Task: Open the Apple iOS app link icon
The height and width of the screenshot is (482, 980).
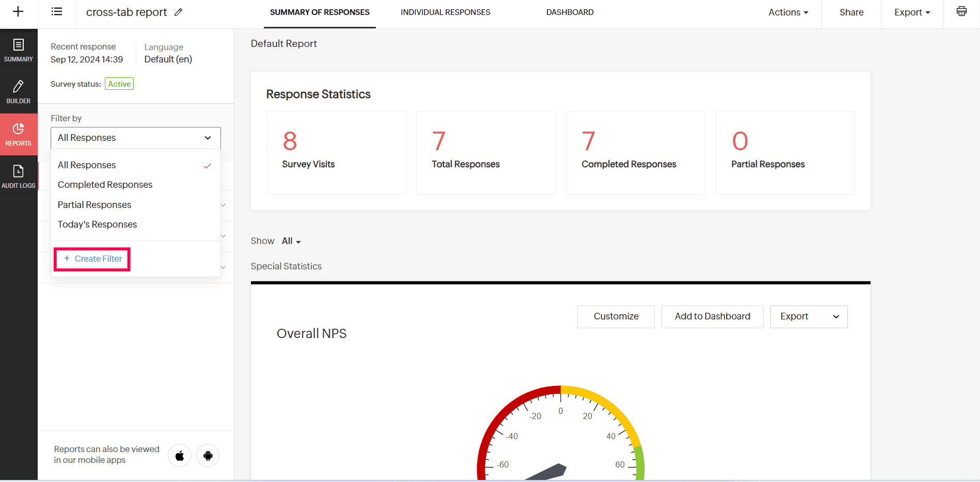Action: click(180, 456)
